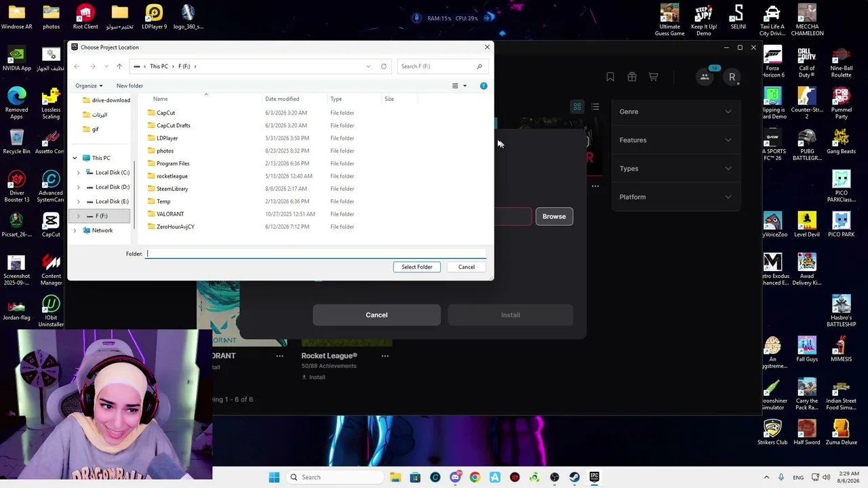
Task: Select the LDPlayer folder
Action: [x=167, y=138]
